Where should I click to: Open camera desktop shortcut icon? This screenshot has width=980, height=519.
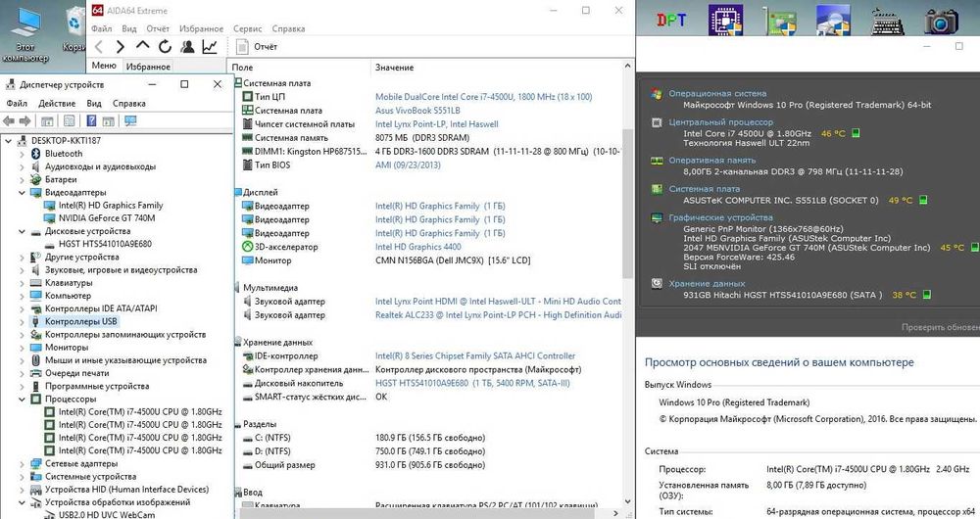tap(941, 22)
